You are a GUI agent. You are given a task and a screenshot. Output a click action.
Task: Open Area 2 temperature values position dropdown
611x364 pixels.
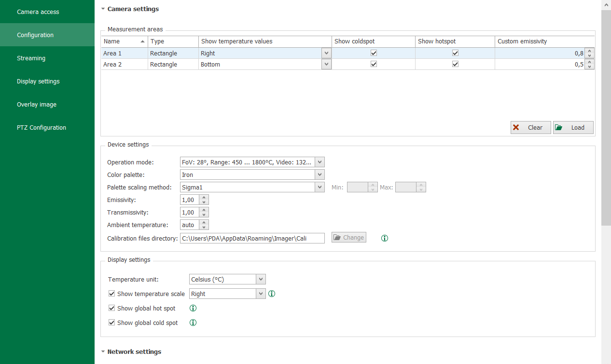click(326, 64)
